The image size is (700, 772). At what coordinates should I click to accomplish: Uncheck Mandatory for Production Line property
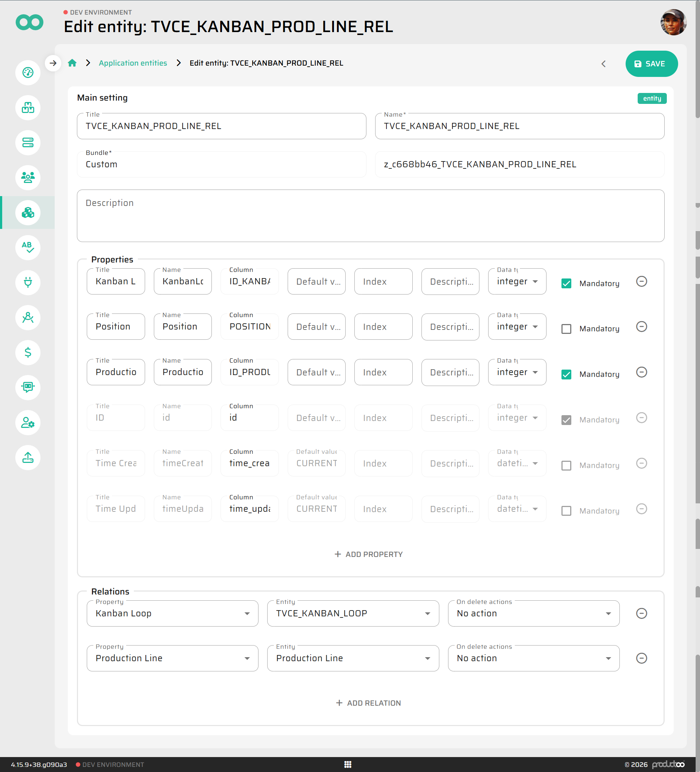566,374
